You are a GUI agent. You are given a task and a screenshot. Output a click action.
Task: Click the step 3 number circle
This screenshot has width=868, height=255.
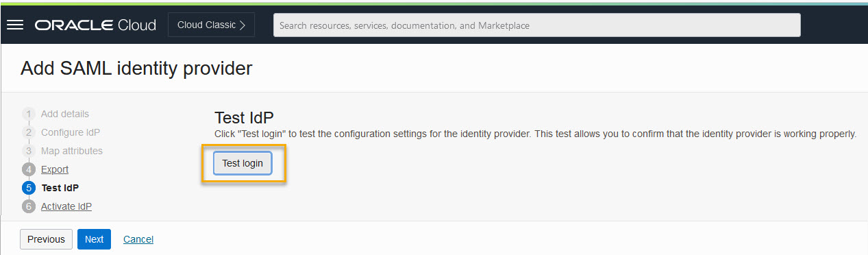point(29,151)
